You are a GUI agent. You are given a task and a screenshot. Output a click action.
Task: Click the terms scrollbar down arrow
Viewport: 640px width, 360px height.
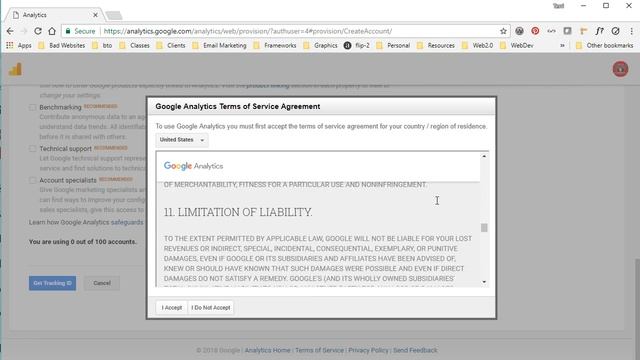[484, 282]
